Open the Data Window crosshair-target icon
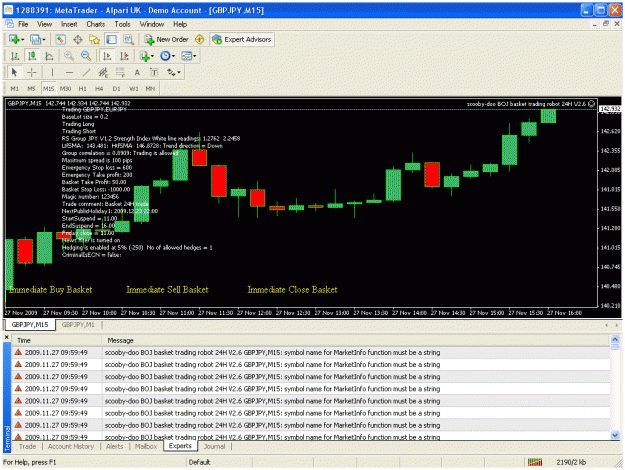 [x=78, y=39]
